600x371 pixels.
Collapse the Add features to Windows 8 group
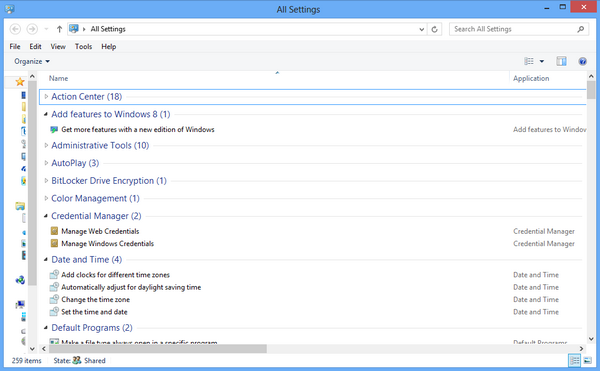click(x=46, y=114)
